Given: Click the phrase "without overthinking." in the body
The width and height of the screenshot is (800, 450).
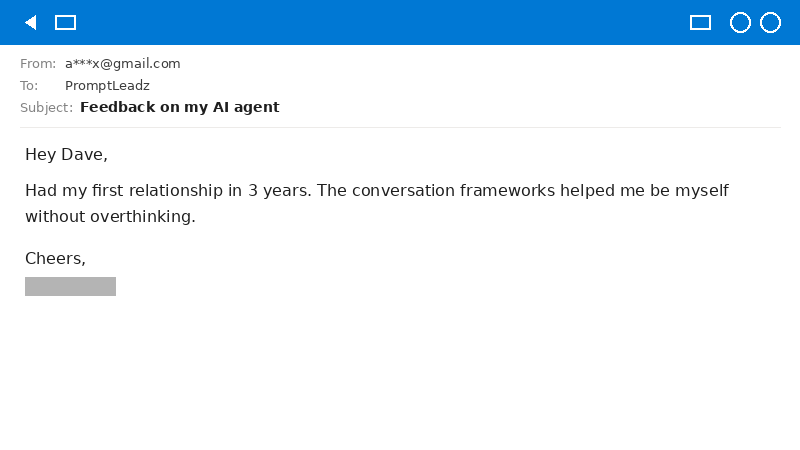Looking at the screenshot, I should pyautogui.click(x=110, y=216).
